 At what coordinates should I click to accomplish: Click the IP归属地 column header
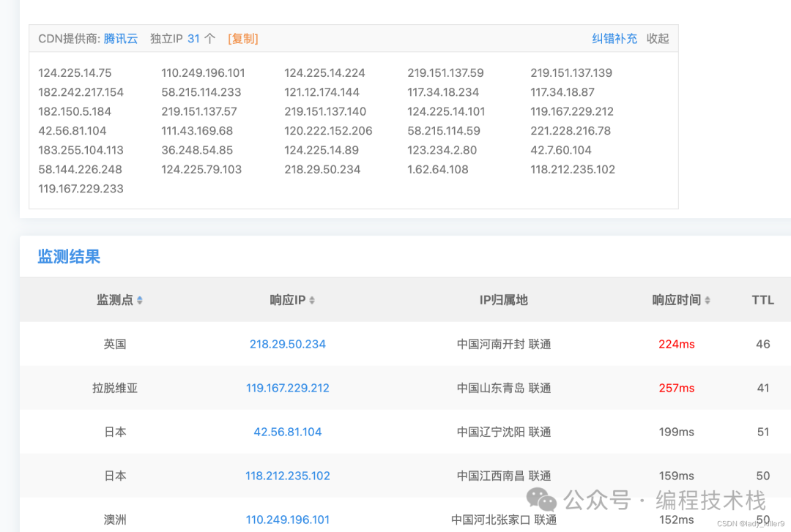(x=503, y=300)
